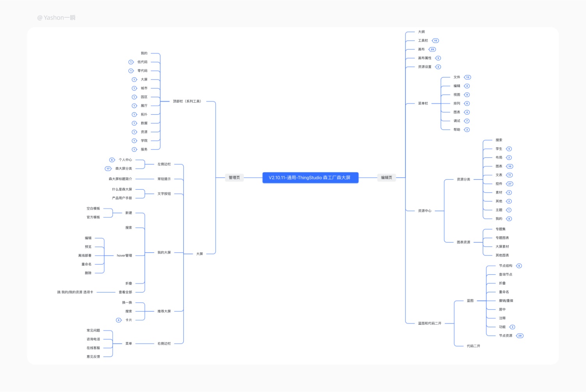586x392 pixels.
Task: Expand the 13 badge beside 文件
Action: pos(468,77)
